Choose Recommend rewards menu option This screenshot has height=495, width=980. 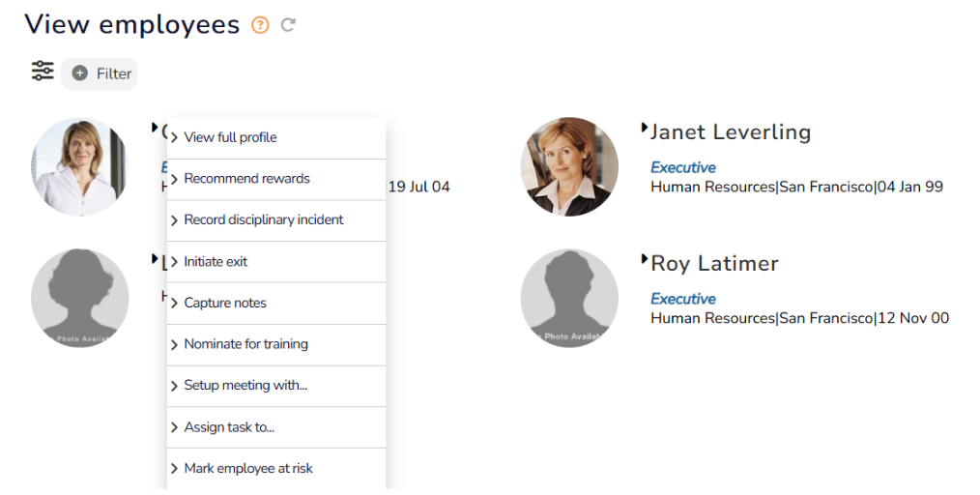[246, 179]
